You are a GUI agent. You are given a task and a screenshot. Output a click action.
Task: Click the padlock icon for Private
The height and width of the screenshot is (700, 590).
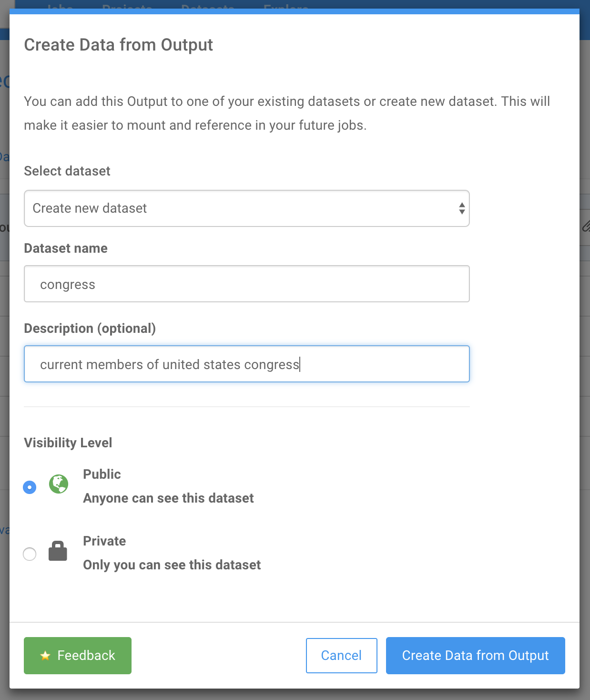coord(58,551)
